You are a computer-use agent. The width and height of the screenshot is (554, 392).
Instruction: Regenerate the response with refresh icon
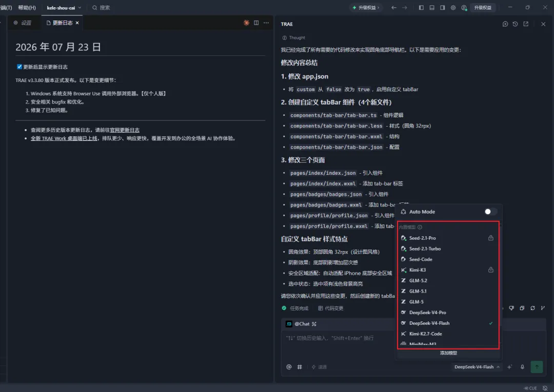[532, 308]
